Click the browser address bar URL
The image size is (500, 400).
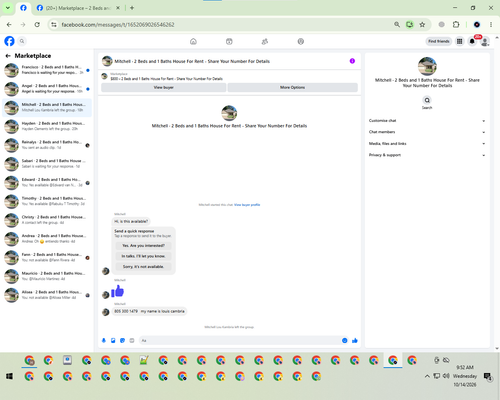click(x=118, y=25)
